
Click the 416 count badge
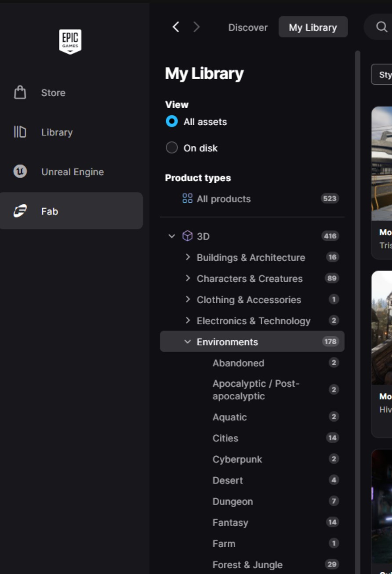tap(330, 236)
